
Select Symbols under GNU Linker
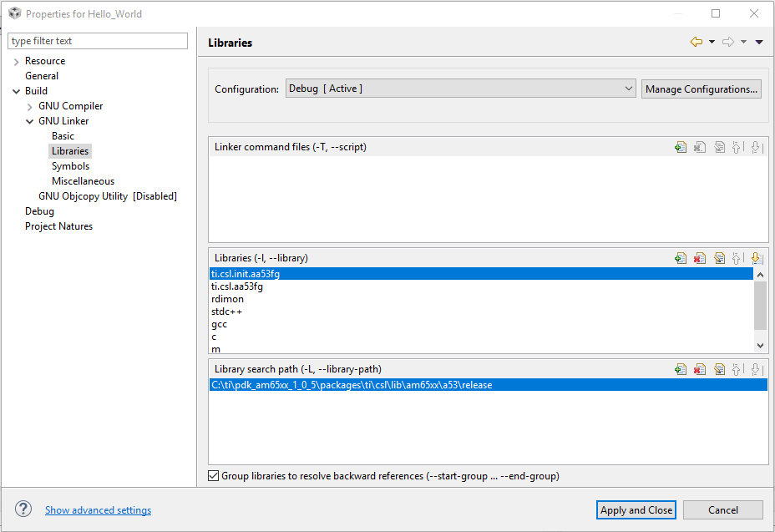pyautogui.click(x=70, y=166)
